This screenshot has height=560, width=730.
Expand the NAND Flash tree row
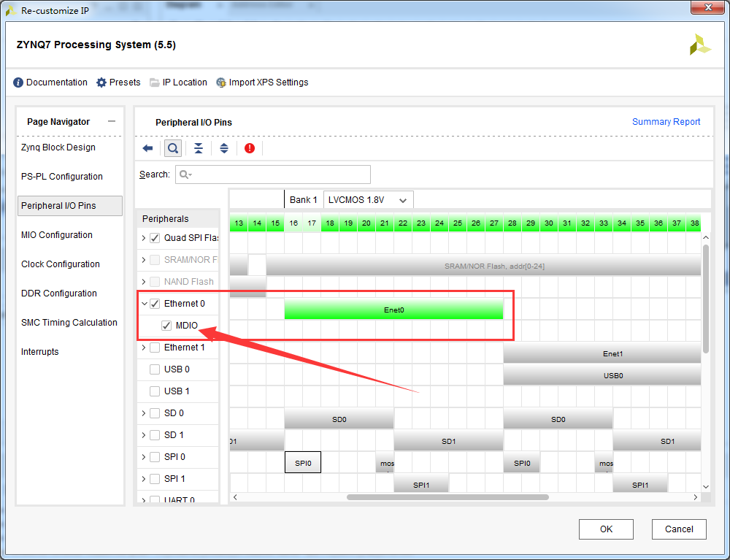pos(144,282)
